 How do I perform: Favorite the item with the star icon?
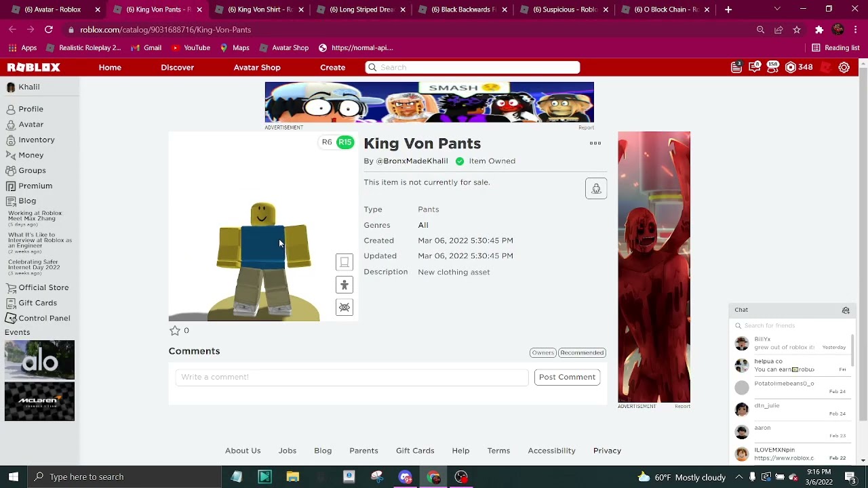point(174,330)
